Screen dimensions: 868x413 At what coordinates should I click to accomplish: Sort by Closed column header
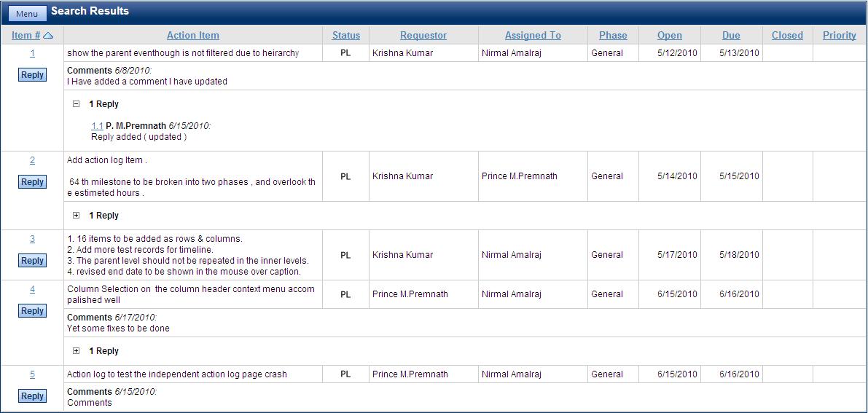coord(787,35)
